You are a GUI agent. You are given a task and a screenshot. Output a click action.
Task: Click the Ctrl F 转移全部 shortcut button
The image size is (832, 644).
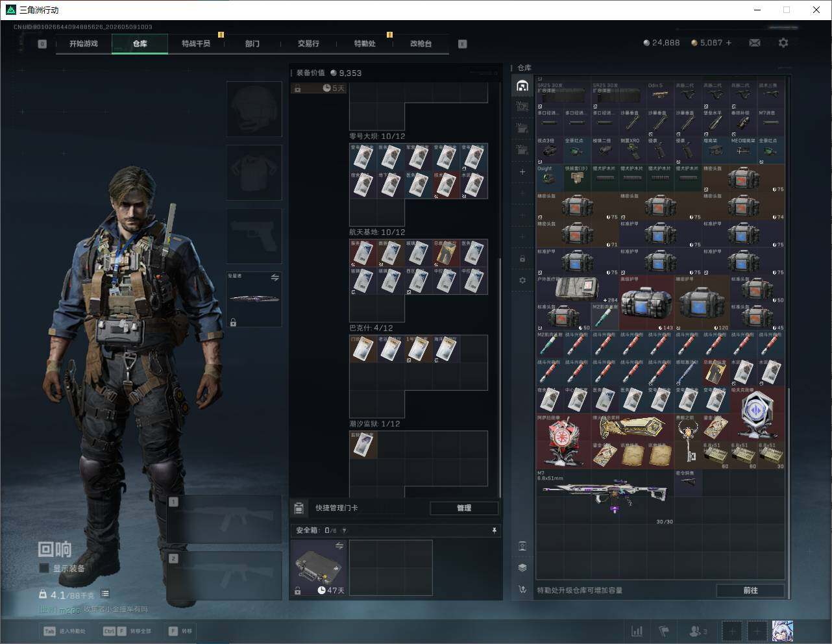(x=127, y=631)
